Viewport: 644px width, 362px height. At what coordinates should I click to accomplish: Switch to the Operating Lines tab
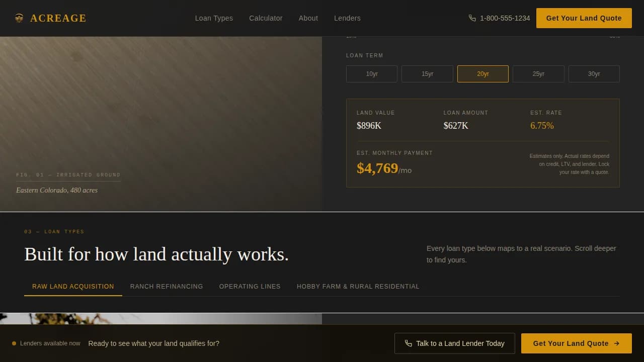pyautogui.click(x=250, y=287)
